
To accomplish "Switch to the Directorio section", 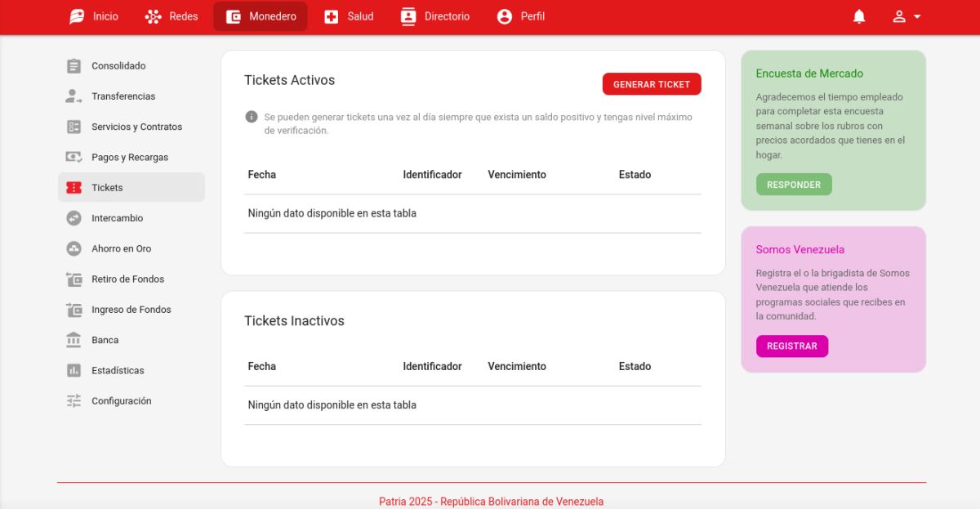I will pyautogui.click(x=435, y=16).
